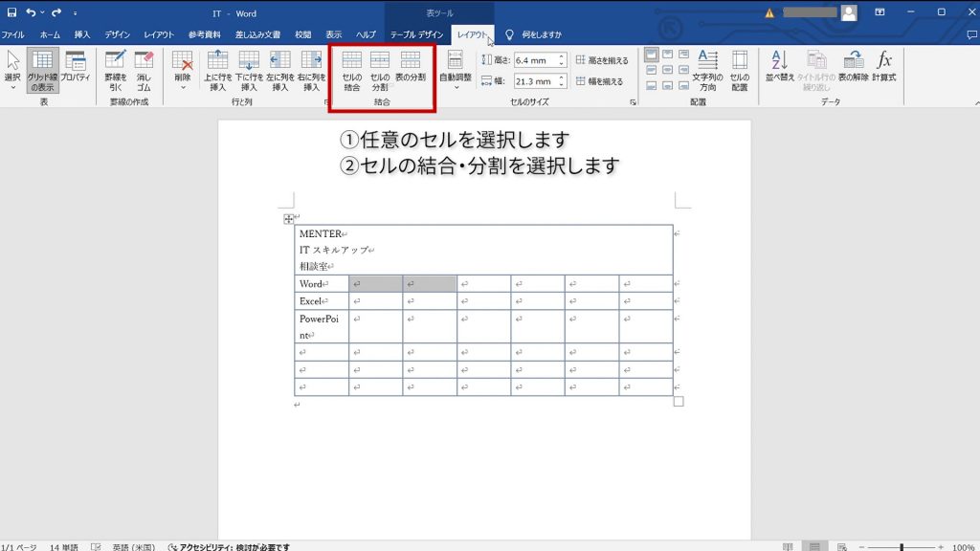Open the テーブル デザイン tab

(416, 34)
